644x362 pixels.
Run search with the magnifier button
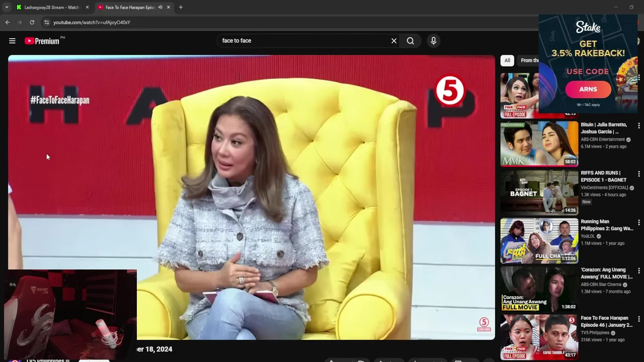pyautogui.click(x=411, y=41)
